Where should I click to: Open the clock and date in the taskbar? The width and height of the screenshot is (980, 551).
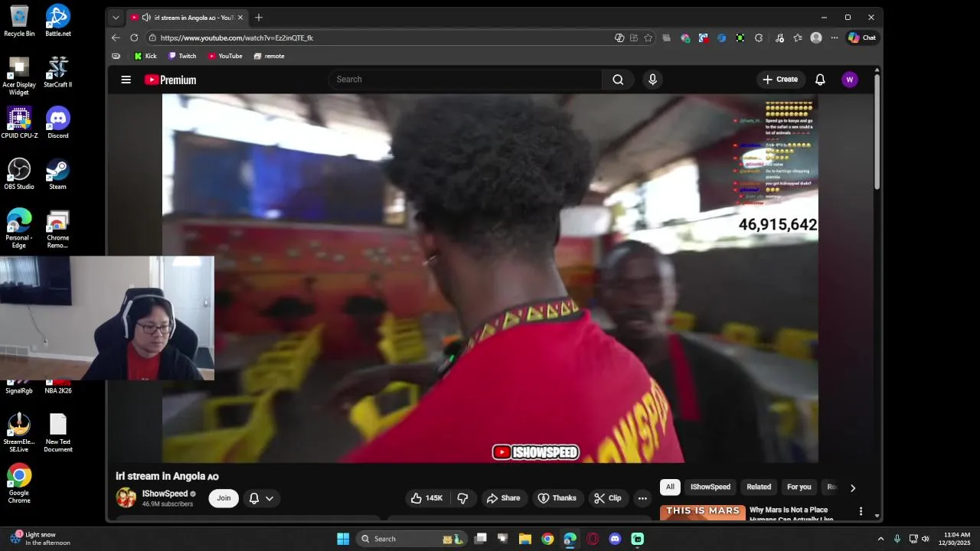click(957, 539)
